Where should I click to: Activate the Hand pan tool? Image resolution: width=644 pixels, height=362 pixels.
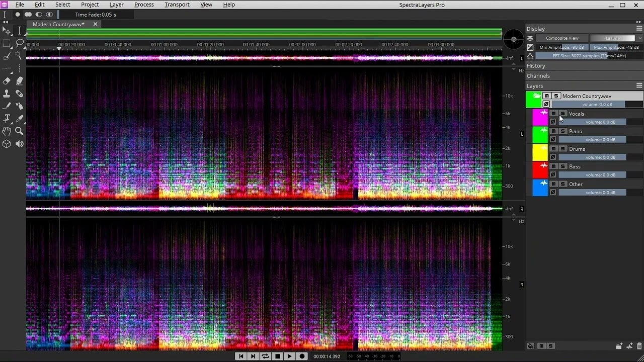[x=7, y=131]
